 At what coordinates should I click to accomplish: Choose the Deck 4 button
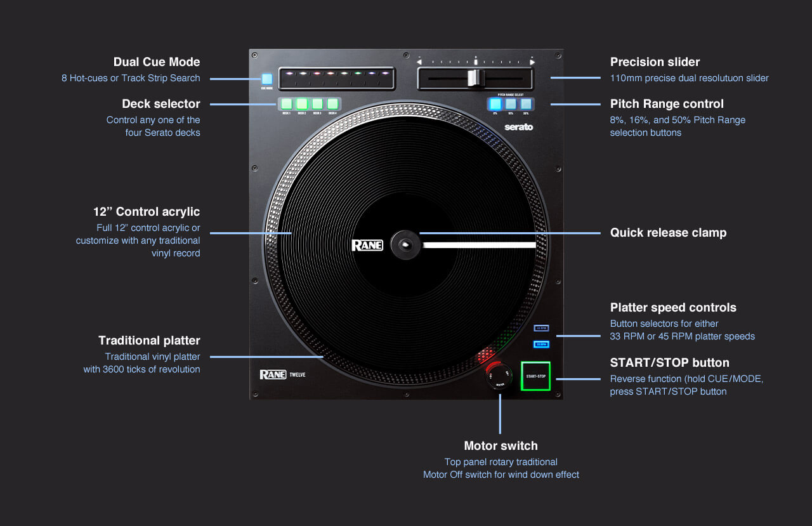pos(332,103)
